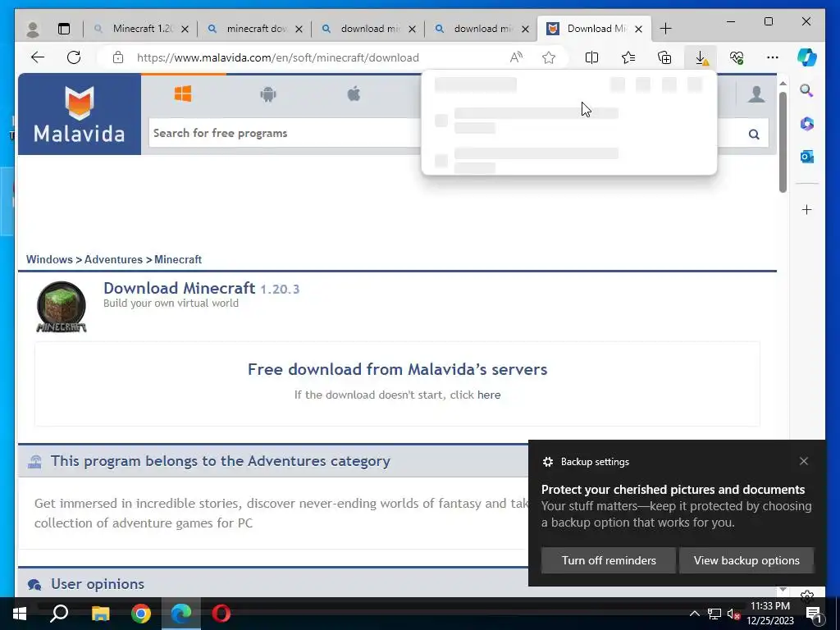840x630 pixels.
Task: Click the page vertical scrollbar thumb
Action: tap(783, 142)
